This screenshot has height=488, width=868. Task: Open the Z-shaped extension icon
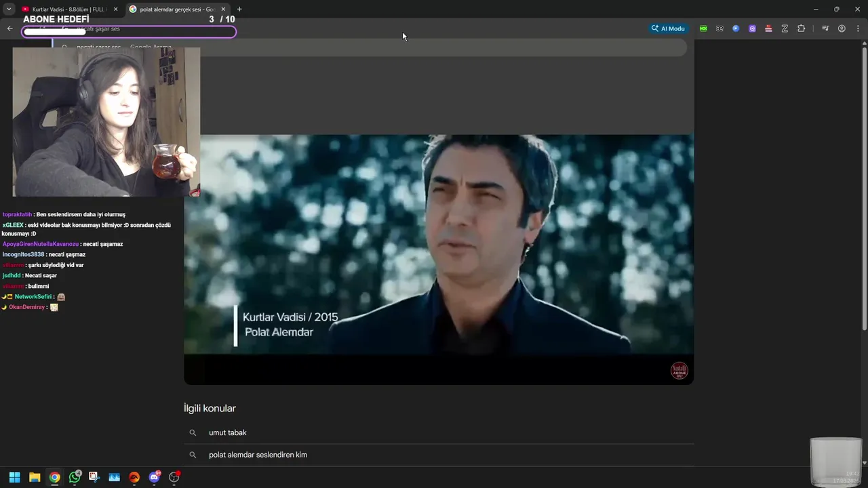tap(785, 28)
